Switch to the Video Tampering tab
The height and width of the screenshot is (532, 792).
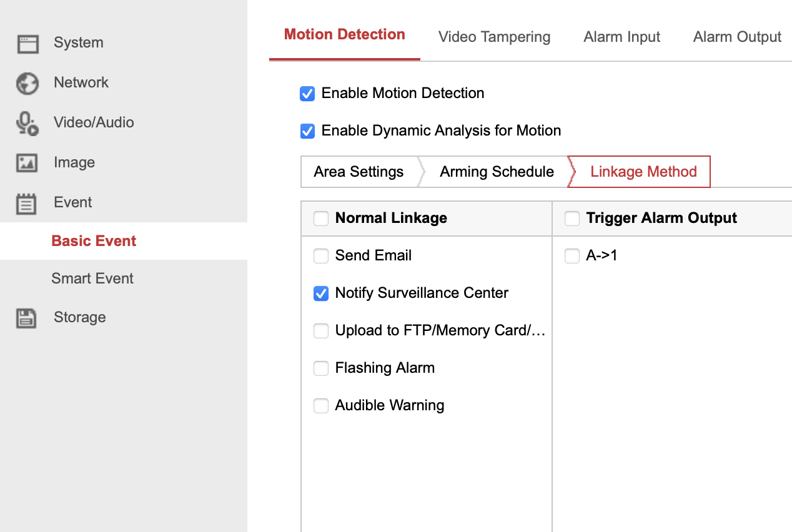[x=494, y=37]
